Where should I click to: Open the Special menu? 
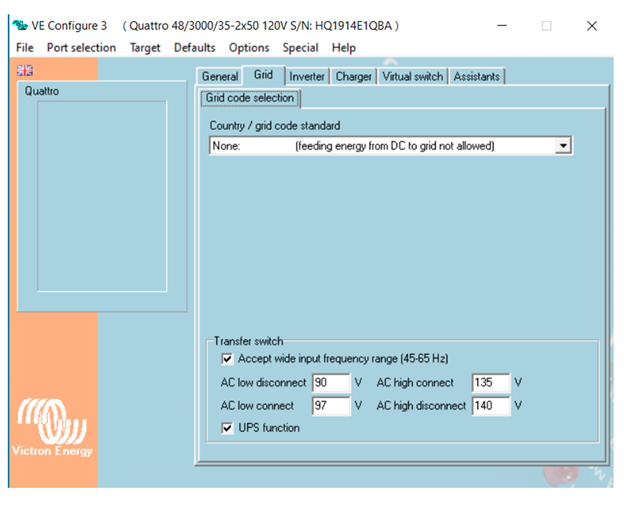(x=300, y=48)
